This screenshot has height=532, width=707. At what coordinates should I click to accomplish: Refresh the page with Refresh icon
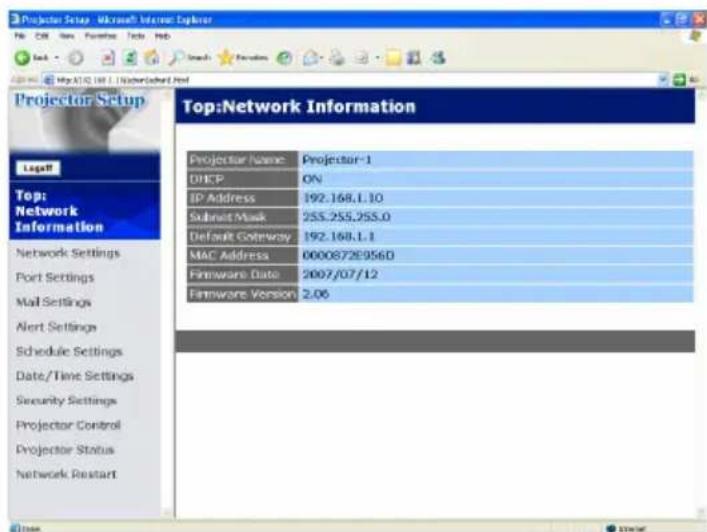click(x=130, y=58)
